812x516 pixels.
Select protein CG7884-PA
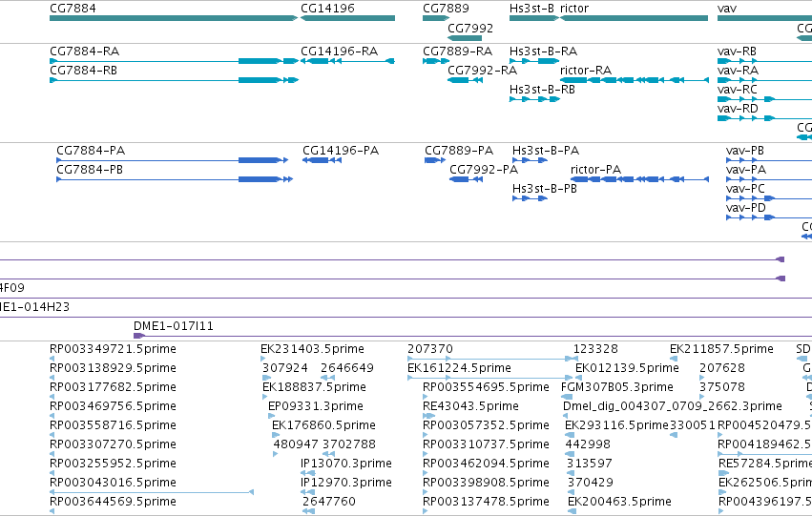pyautogui.click(x=172, y=160)
